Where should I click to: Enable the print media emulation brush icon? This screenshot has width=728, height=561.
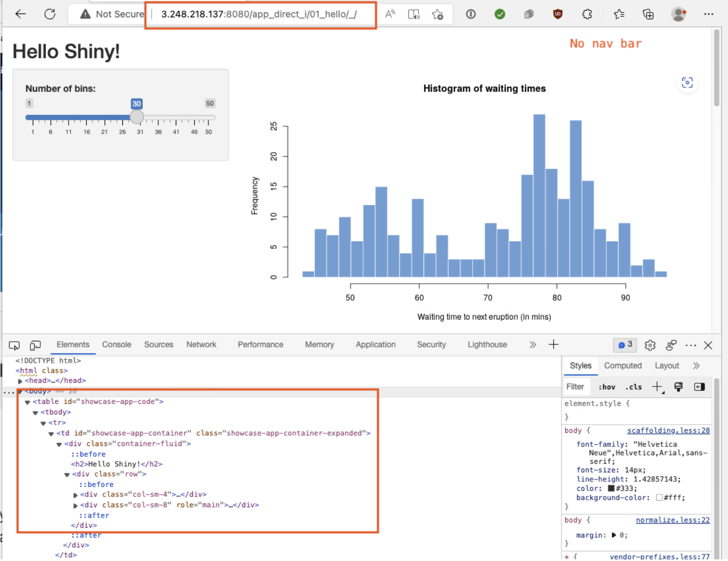point(678,386)
